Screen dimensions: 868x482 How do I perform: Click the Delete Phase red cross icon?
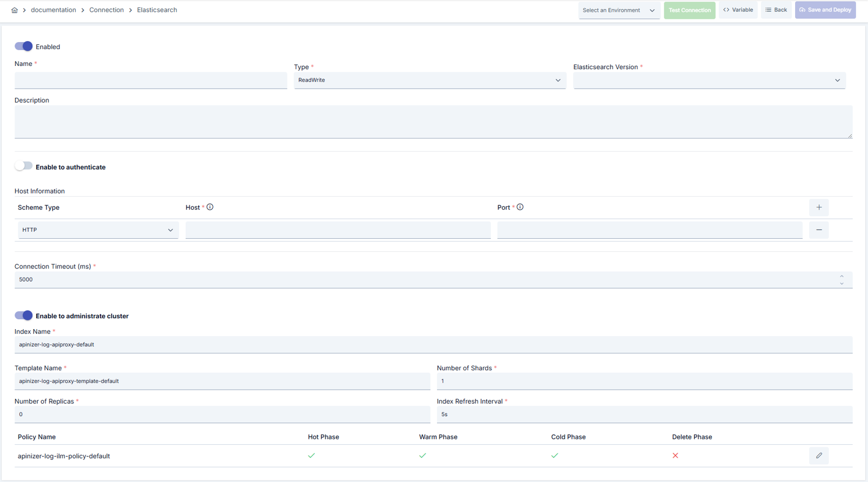pos(675,456)
